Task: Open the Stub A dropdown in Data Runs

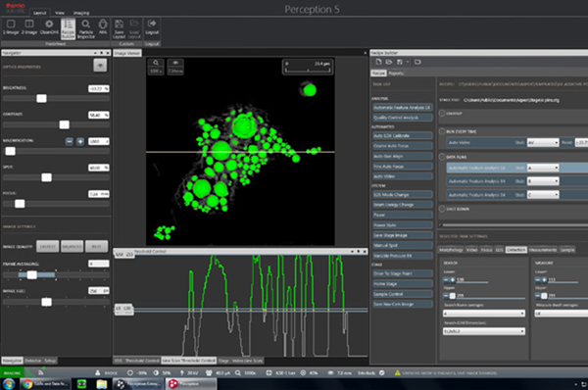Action: coord(543,168)
